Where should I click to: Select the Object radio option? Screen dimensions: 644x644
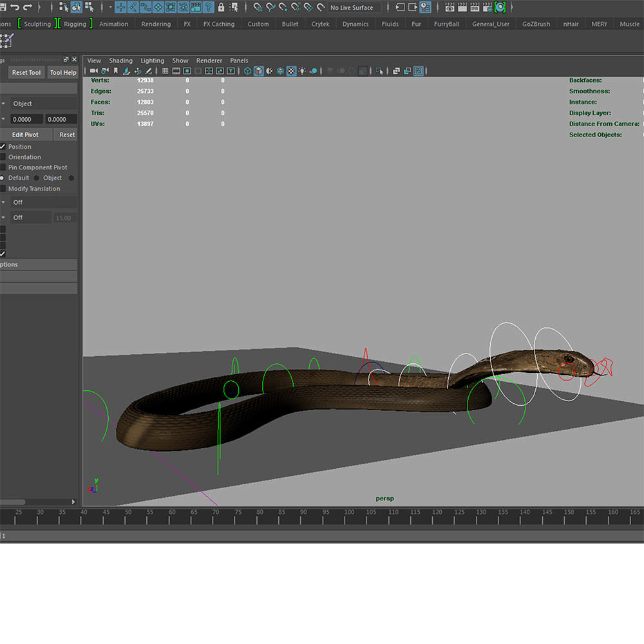[37, 178]
